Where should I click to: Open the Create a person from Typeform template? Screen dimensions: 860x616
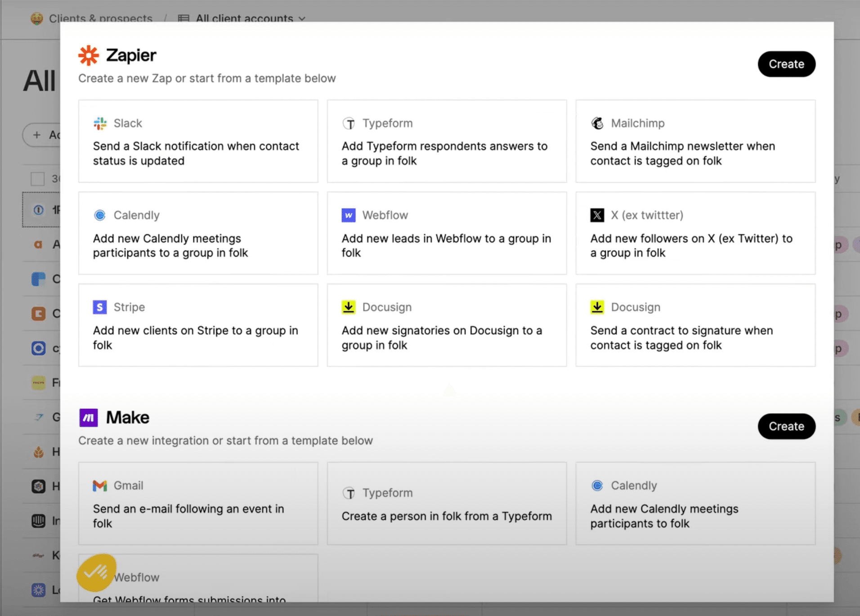[447, 504]
